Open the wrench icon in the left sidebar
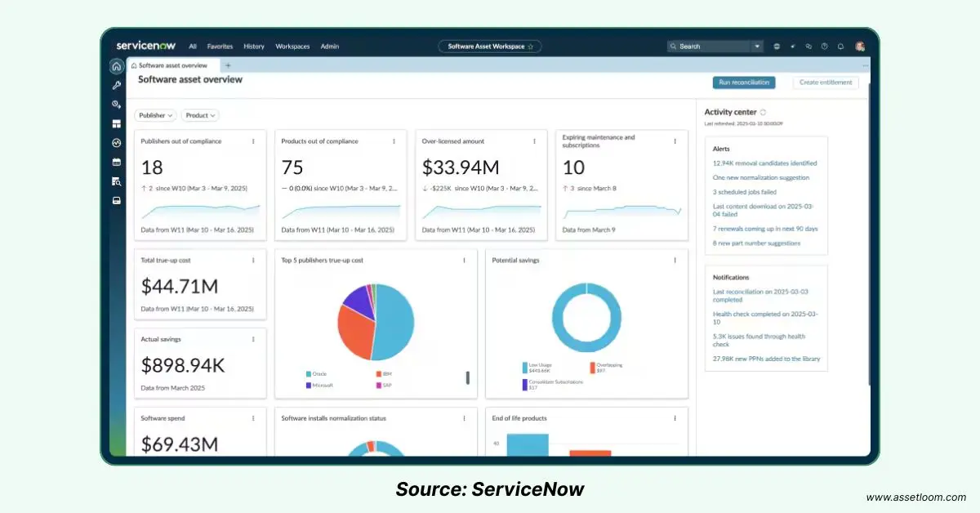The height and width of the screenshot is (513, 980). click(117, 86)
